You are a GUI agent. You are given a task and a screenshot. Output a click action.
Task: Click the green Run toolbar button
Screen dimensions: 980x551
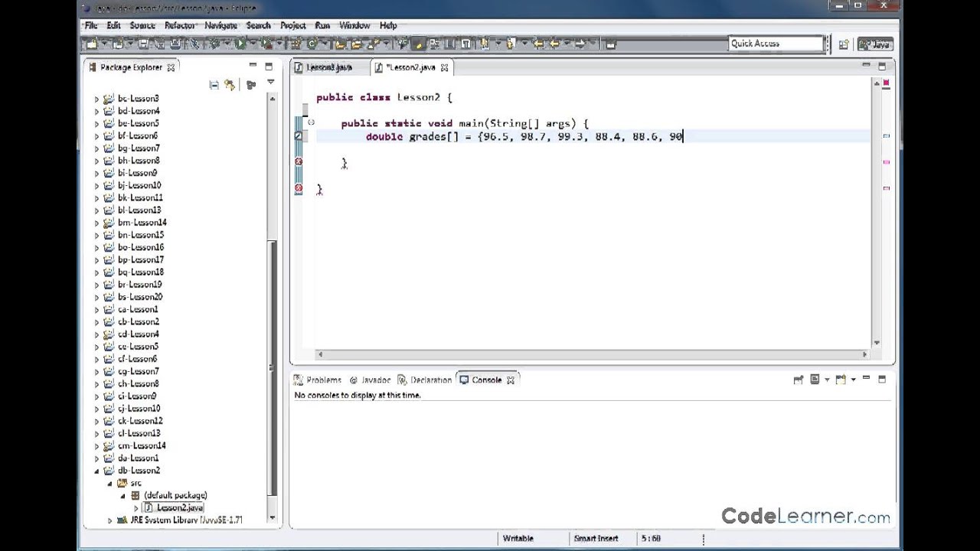click(x=240, y=44)
